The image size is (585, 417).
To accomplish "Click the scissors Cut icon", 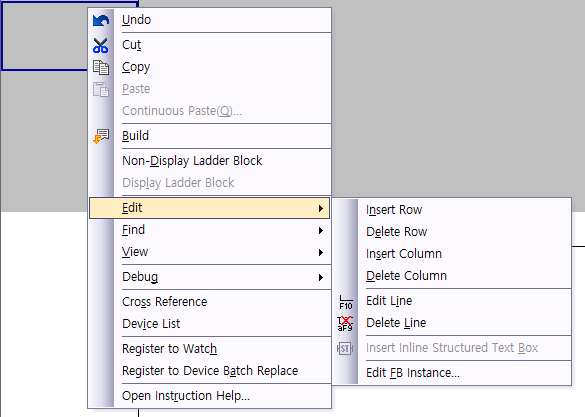I will click(101, 46).
